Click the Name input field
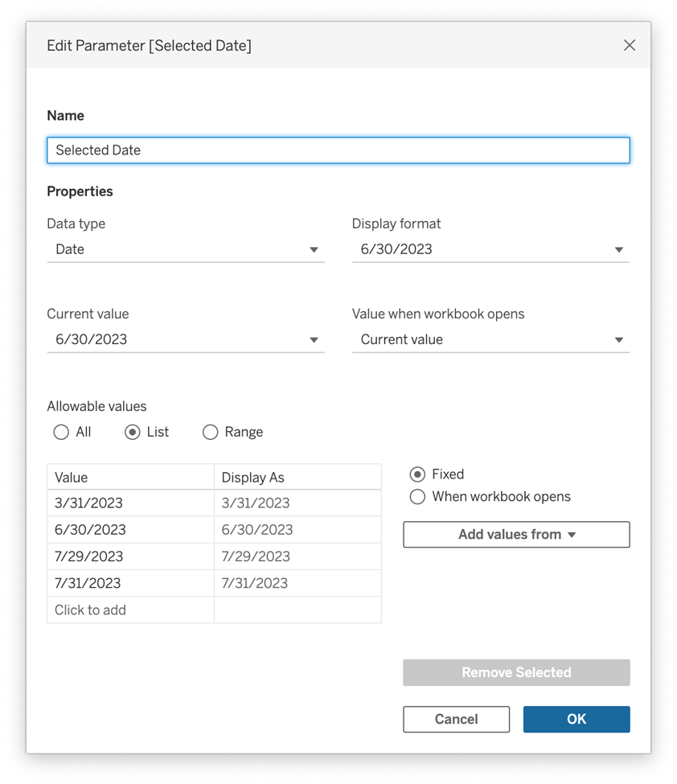Screen dimensions: 677x784 338,150
